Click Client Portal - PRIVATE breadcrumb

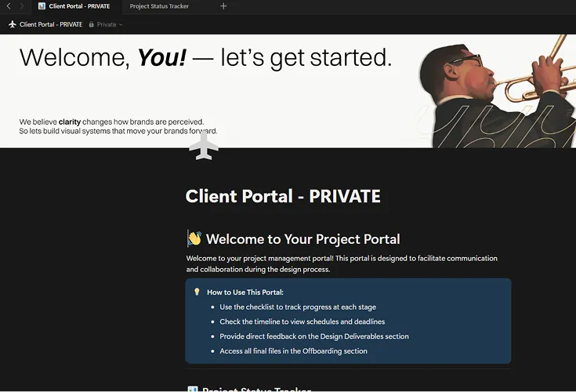point(51,24)
